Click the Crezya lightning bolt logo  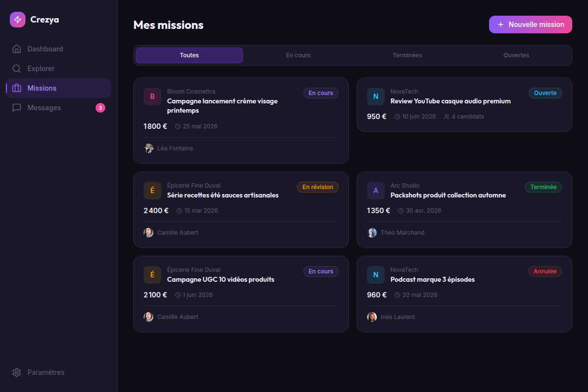click(x=18, y=20)
